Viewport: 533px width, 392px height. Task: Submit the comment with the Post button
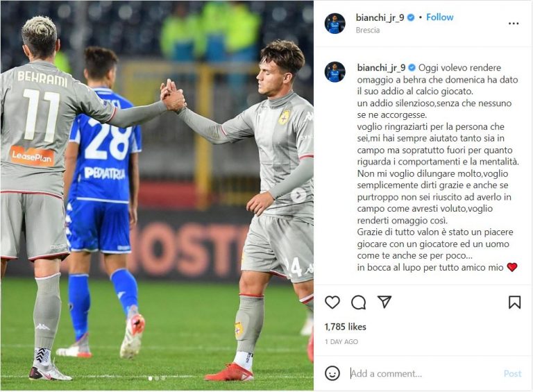click(x=512, y=374)
